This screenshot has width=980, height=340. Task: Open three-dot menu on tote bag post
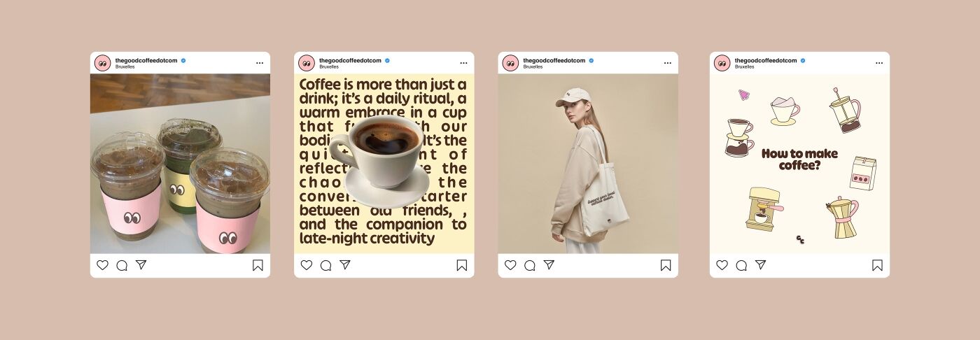668,63
